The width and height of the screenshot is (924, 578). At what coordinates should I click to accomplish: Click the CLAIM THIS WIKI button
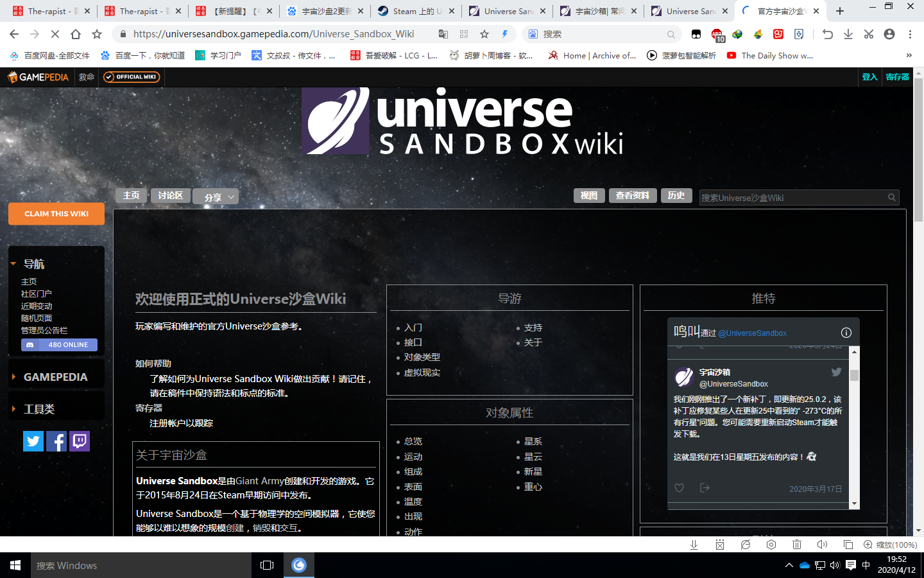click(x=56, y=214)
